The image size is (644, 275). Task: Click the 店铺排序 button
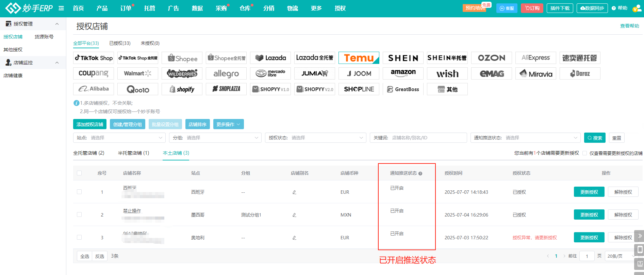coord(197,124)
